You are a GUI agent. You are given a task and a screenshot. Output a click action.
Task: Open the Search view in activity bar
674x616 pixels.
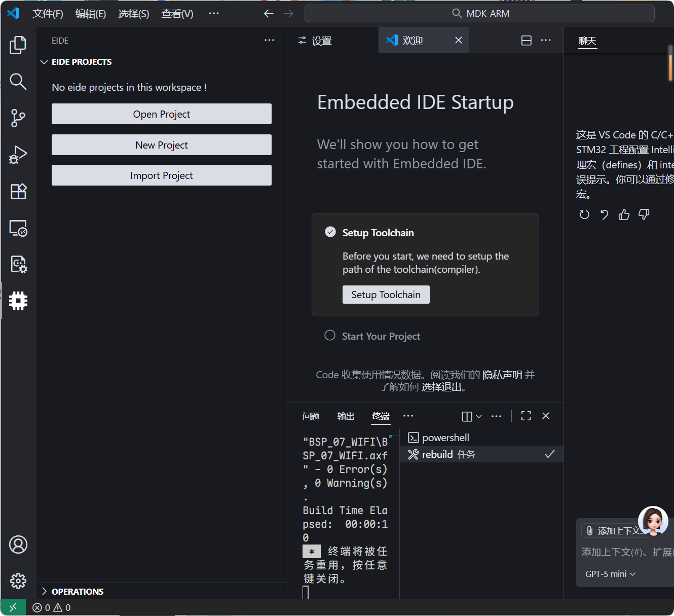(18, 81)
